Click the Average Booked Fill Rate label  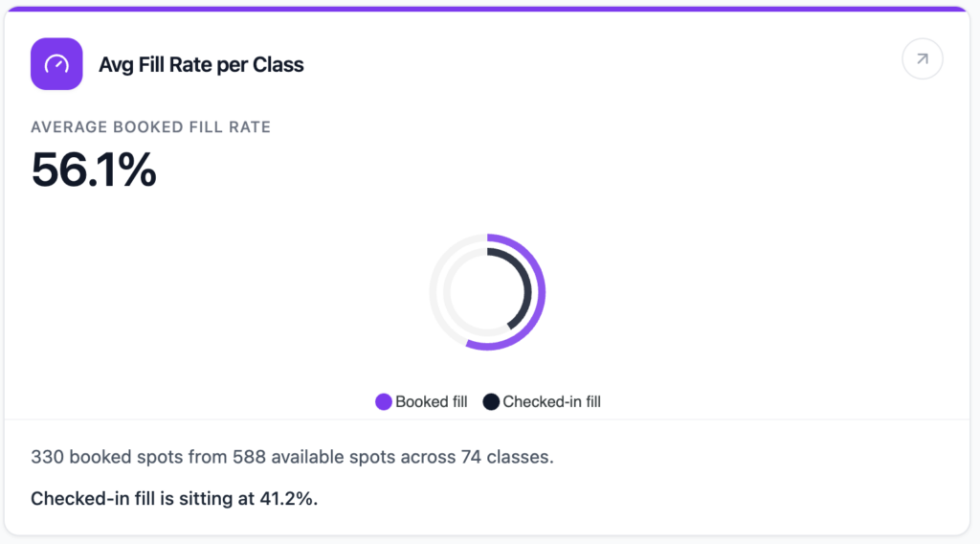tap(150, 126)
